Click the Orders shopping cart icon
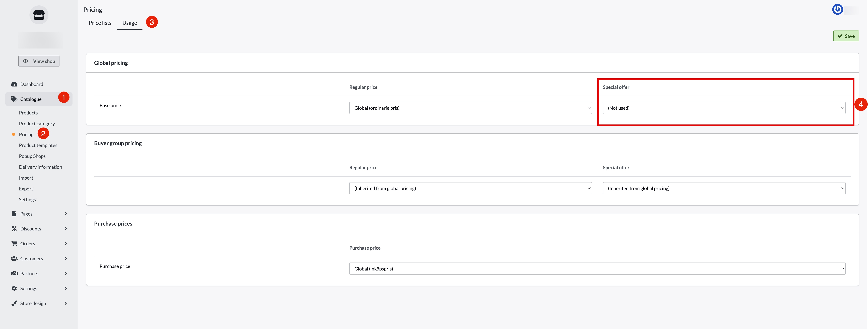 [x=14, y=244]
